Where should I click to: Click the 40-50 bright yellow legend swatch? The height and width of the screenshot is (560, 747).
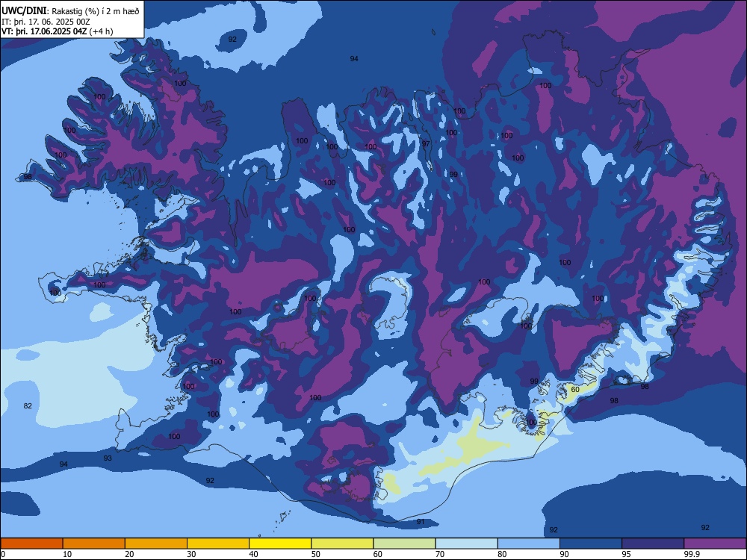(x=280, y=544)
